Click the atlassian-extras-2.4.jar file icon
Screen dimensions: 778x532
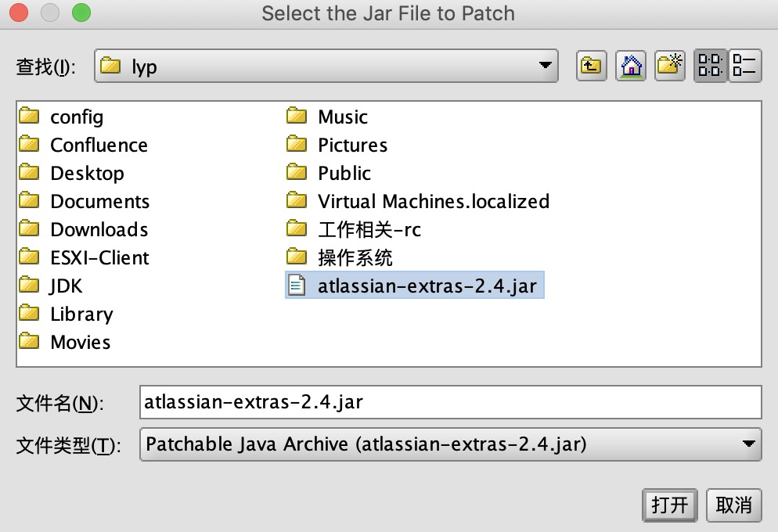click(297, 285)
